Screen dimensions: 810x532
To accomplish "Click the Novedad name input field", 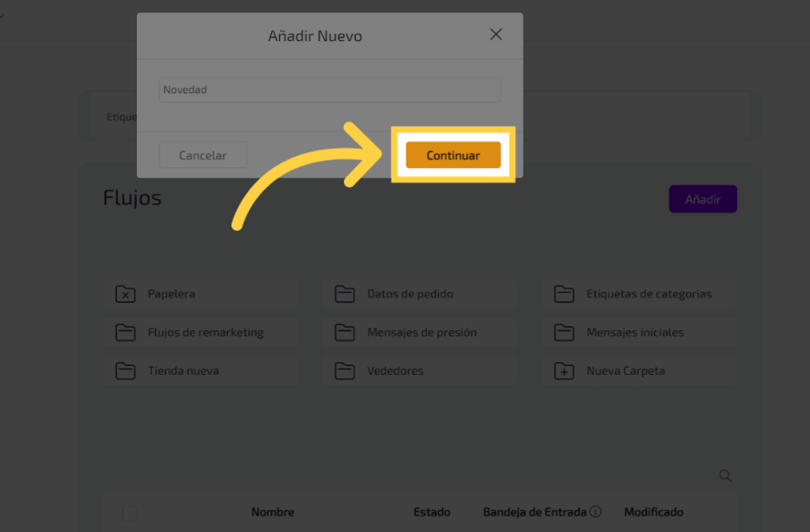I will tap(329, 90).
